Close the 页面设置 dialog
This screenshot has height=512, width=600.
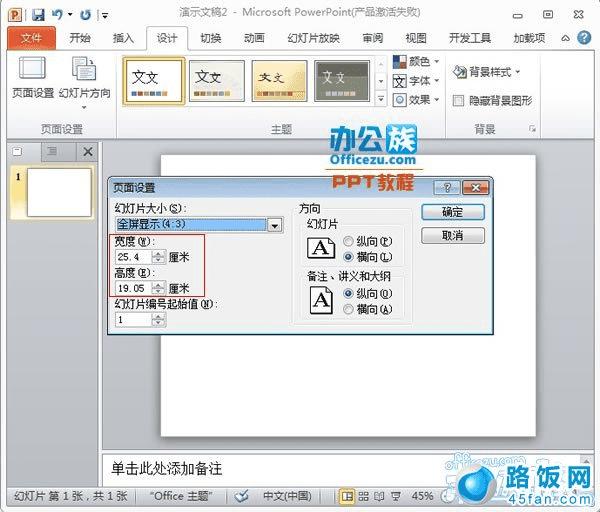click(x=475, y=188)
